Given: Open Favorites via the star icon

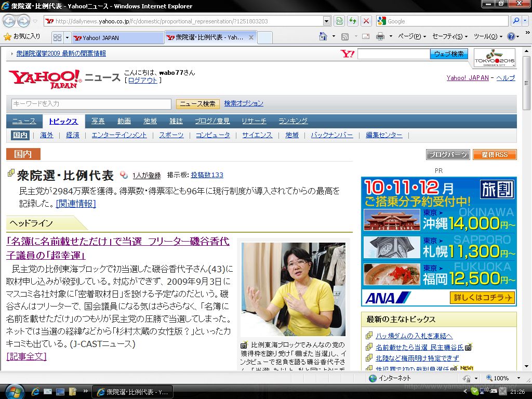Looking at the screenshot, I should [7, 37].
